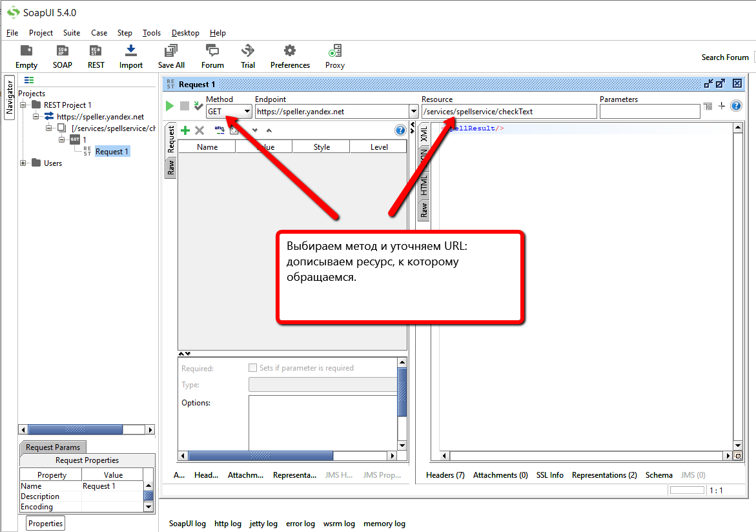The width and height of the screenshot is (756, 532).
Task: Click the minimize-to-icon button in Request 1 header
Action: [708, 83]
